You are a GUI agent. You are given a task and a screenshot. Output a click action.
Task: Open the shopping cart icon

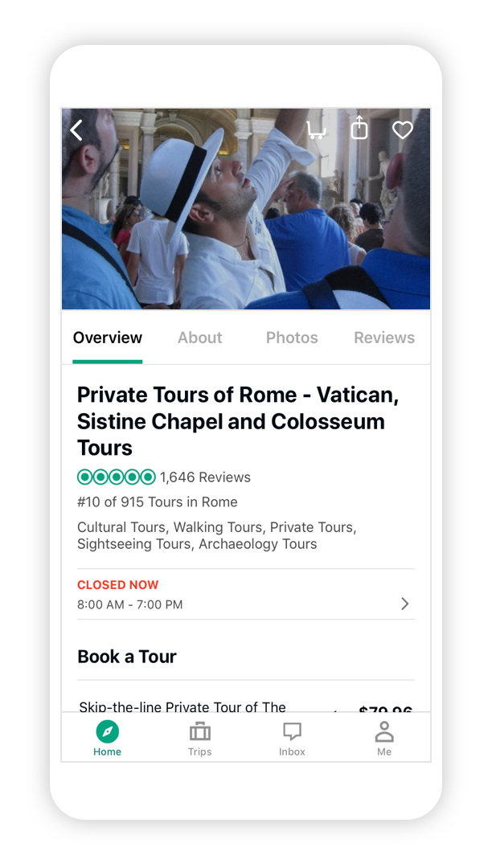(317, 129)
